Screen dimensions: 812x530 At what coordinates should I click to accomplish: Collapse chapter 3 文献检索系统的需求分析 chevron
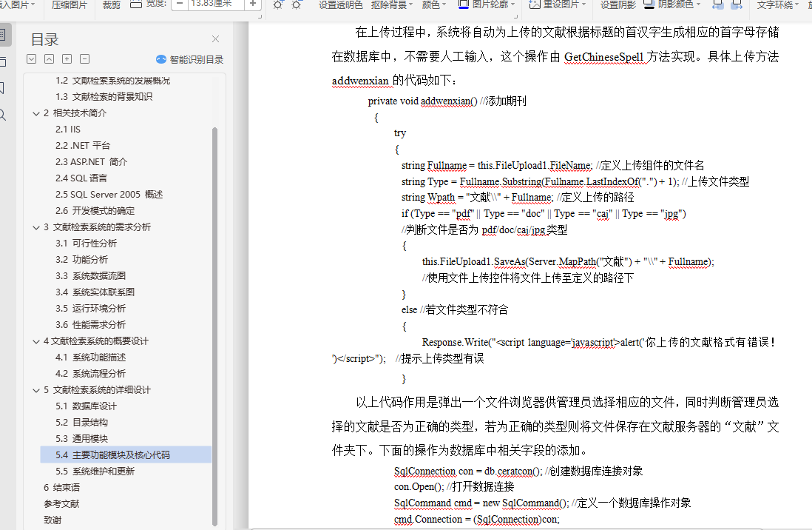click(36, 227)
